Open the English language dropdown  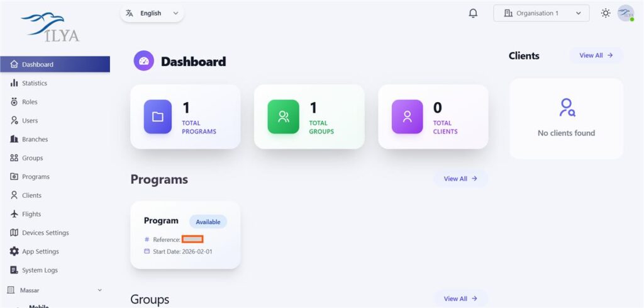click(152, 13)
